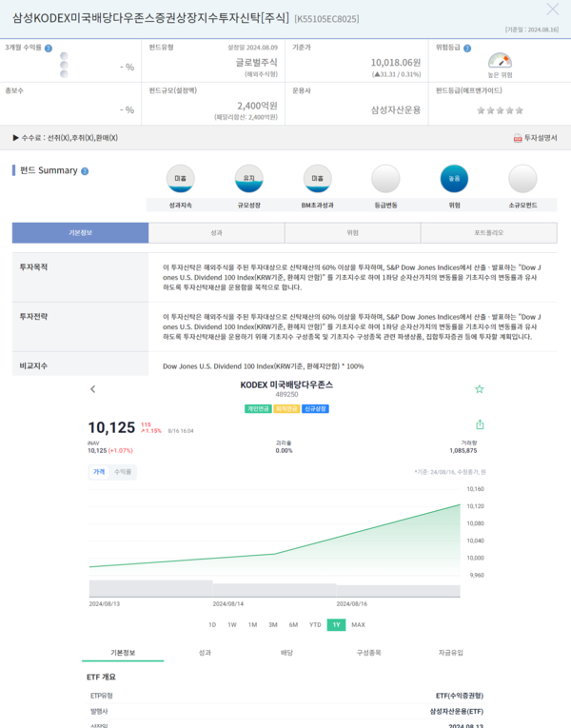Click the 투자전략 row label
This screenshot has height=728, width=571.
tap(33, 317)
